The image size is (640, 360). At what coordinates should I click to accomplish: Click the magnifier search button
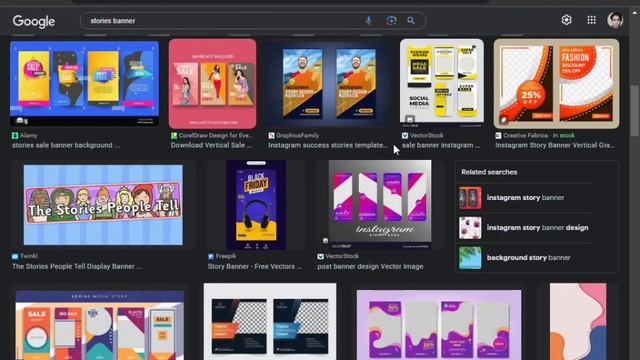(x=411, y=20)
